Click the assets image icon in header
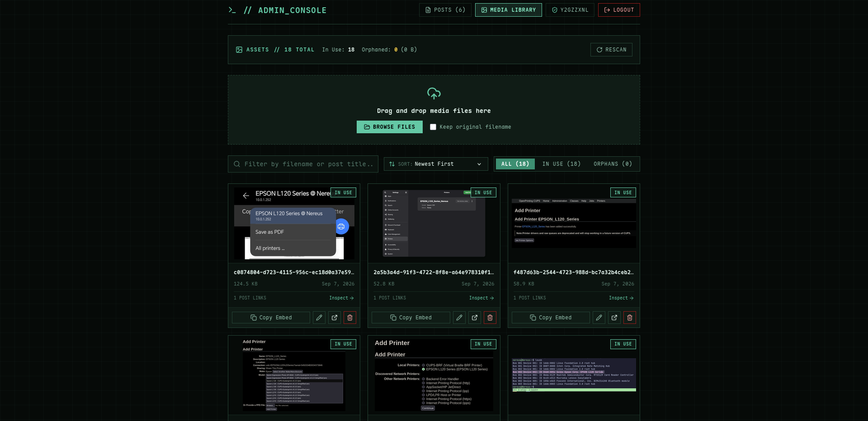The width and height of the screenshot is (868, 421). click(239, 50)
